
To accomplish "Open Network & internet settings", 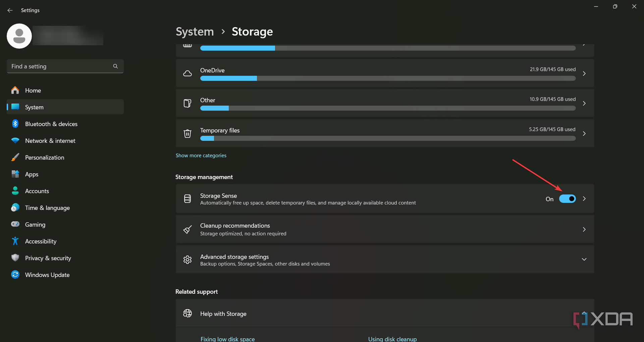I will pyautogui.click(x=65, y=140).
